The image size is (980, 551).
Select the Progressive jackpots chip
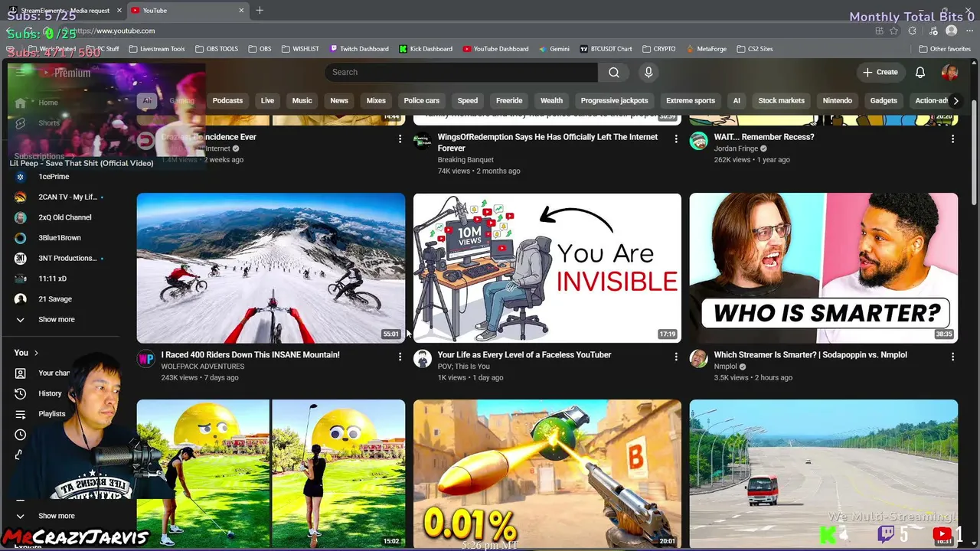point(614,100)
